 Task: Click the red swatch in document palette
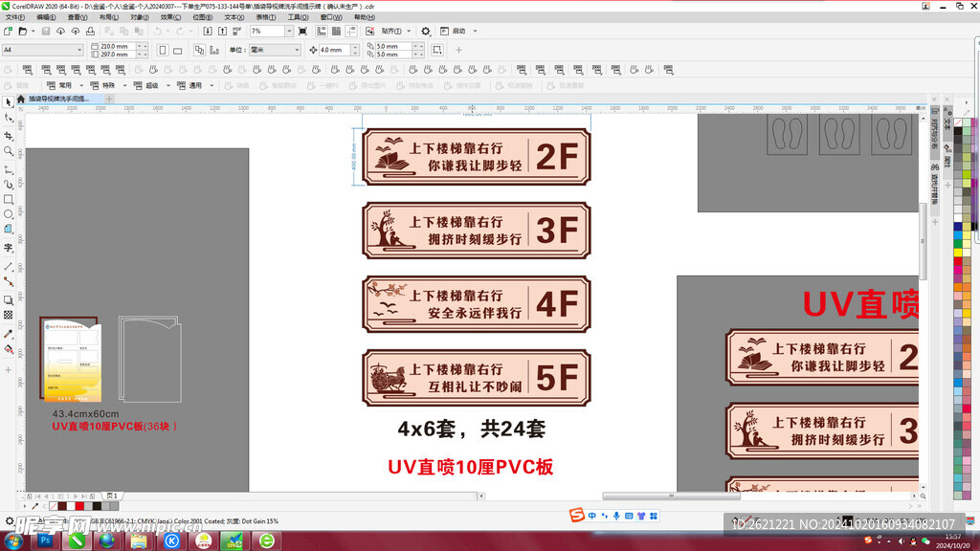click(x=79, y=506)
